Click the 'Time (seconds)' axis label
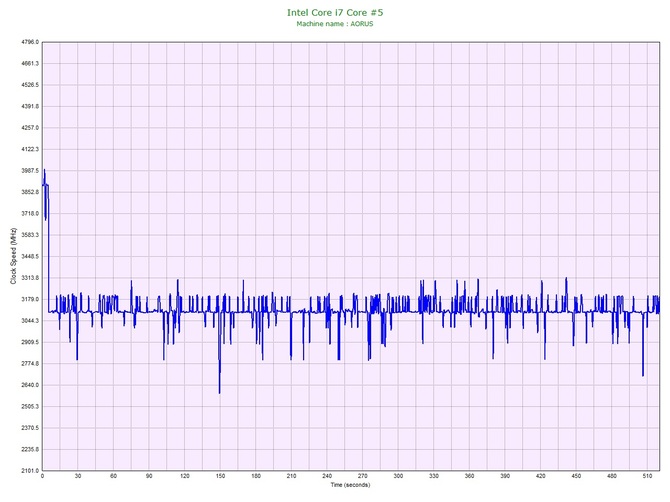The width and height of the screenshot is (670, 502). tap(350, 485)
